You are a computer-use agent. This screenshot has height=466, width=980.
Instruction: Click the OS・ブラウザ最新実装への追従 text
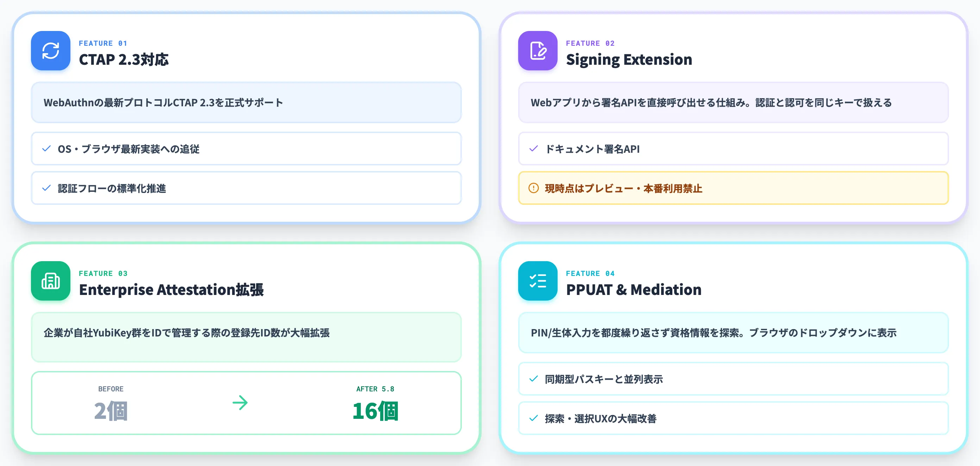pyautogui.click(x=128, y=149)
